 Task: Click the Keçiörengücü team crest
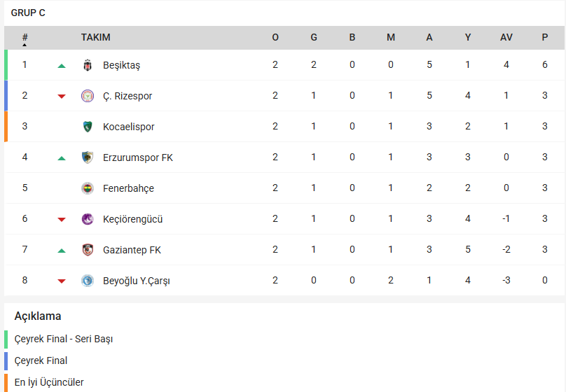(87, 219)
